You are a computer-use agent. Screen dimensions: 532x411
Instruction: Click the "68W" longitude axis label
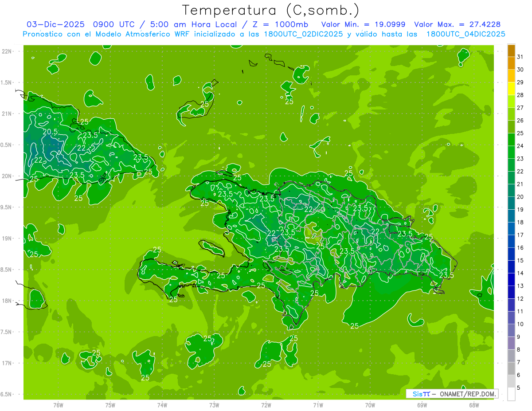click(x=474, y=405)
